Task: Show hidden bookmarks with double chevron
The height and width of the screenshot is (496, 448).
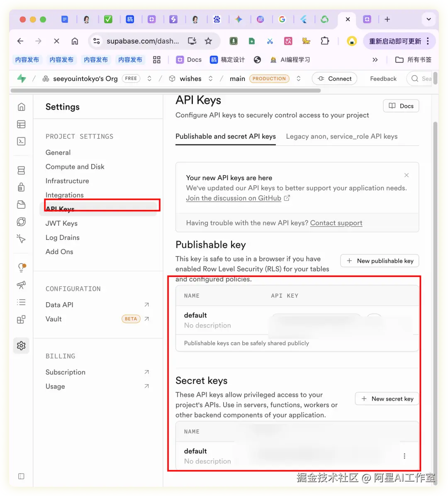Action: click(x=375, y=60)
